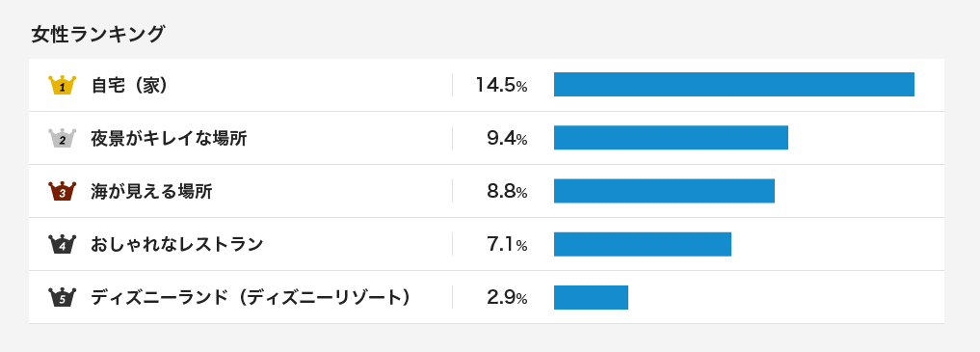Click the blue bar for 夜景がキレイな場所
Viewport: 980px width, 352px height.
(x=671, y=138)
